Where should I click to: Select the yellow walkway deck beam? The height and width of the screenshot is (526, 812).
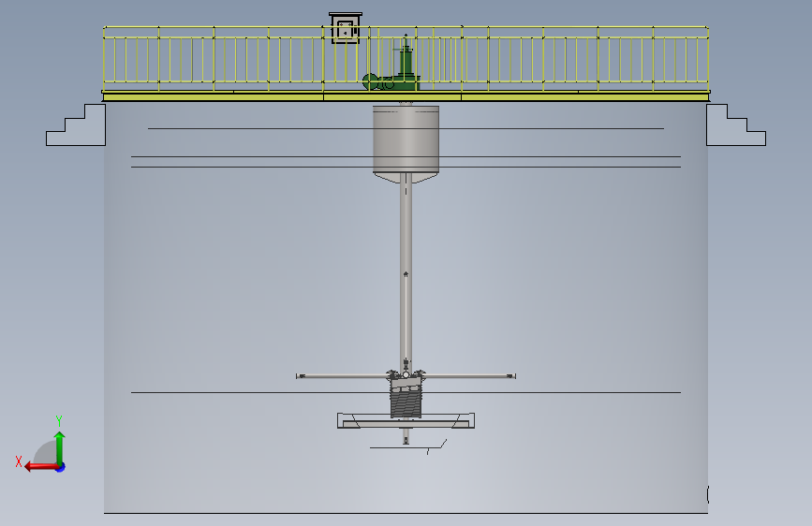[x=406, y=96]
